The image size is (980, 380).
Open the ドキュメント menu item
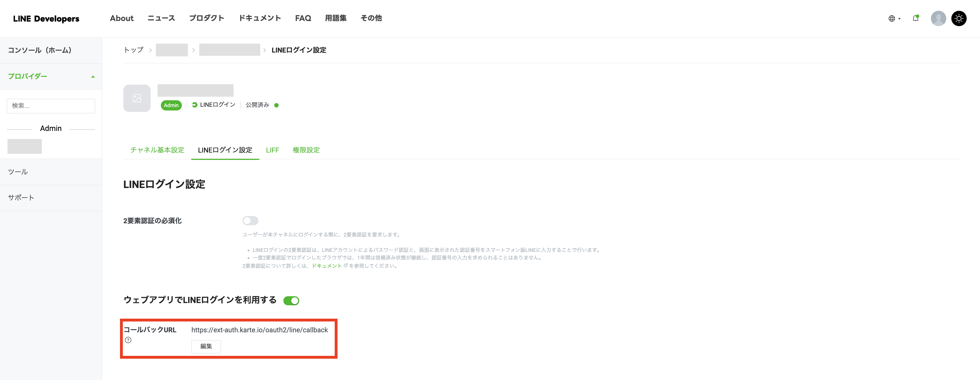tap(260, 18)
